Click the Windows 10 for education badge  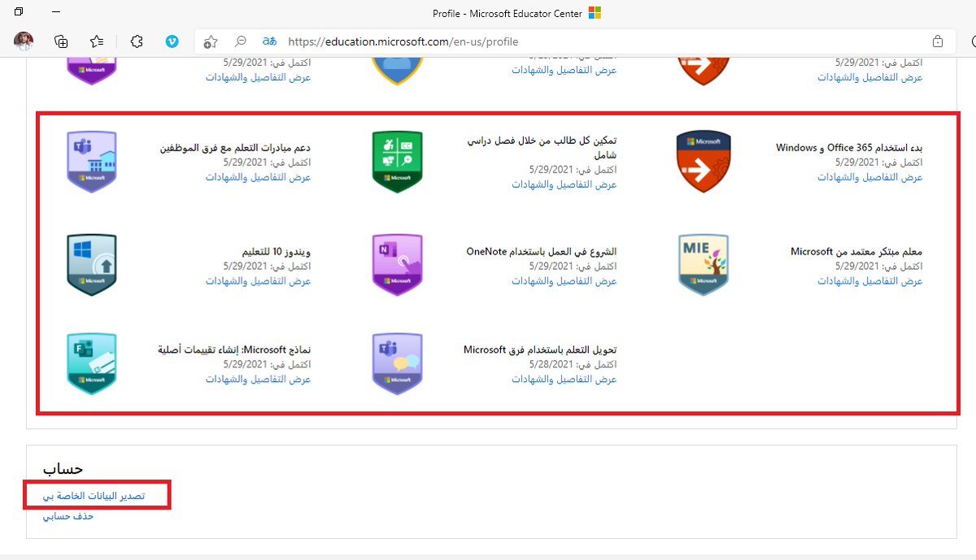pyautogui.click(x=91, y=265)
